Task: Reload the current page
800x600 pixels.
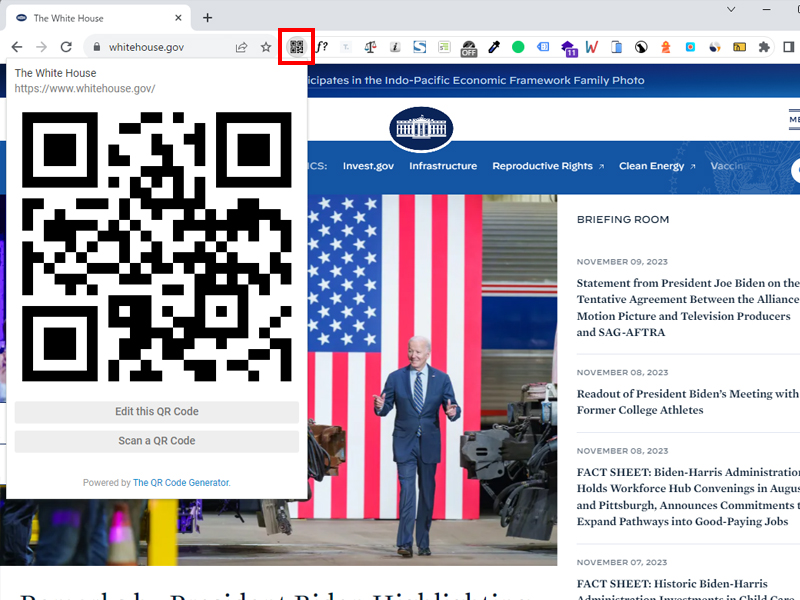Action: click(x=66, y=47)
